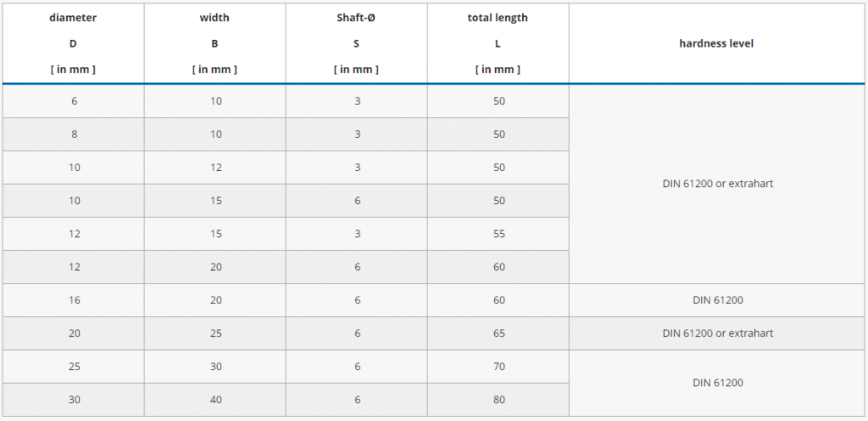Select the diameter 8 cell
The image size is (868, 421).
coord(75,134)
